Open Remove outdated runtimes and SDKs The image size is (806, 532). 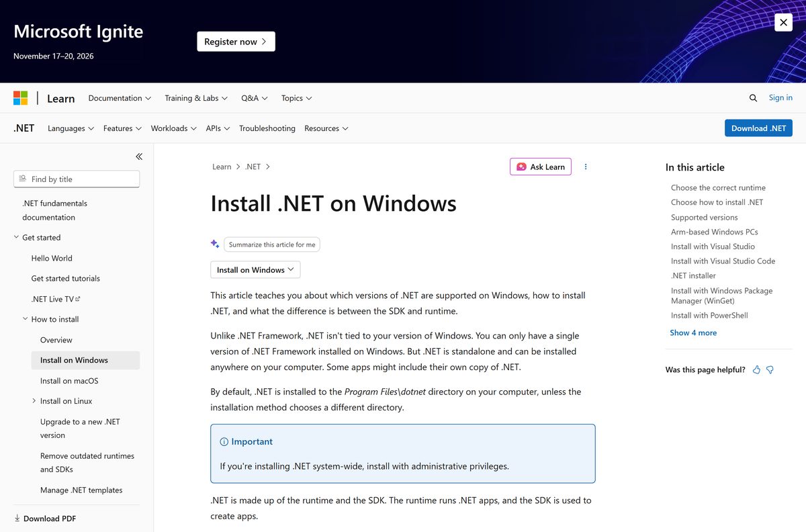87,462
